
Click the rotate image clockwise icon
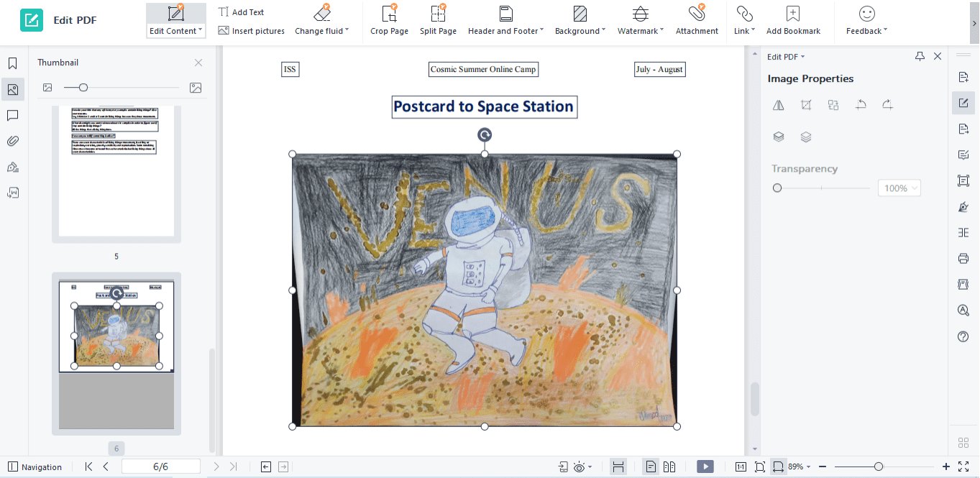(x=888, y=105)
